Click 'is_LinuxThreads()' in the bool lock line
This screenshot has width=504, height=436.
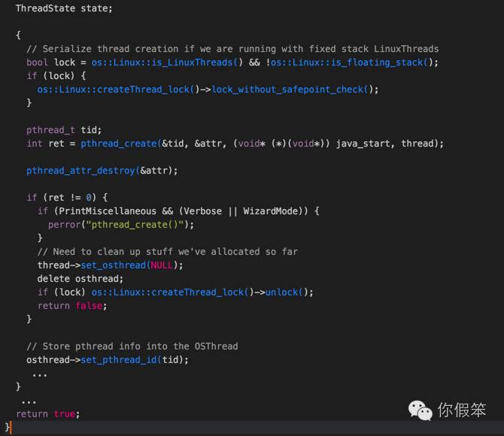coord(197,62)
